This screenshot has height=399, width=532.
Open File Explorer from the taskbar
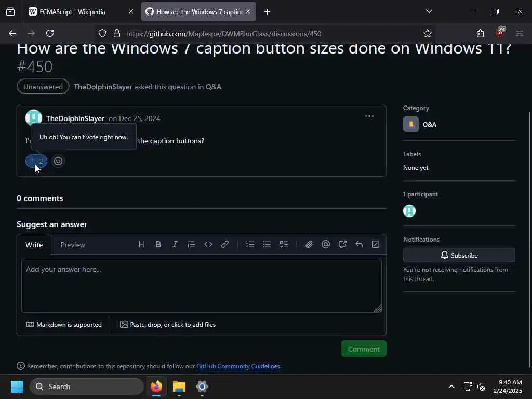pos(179,387)
